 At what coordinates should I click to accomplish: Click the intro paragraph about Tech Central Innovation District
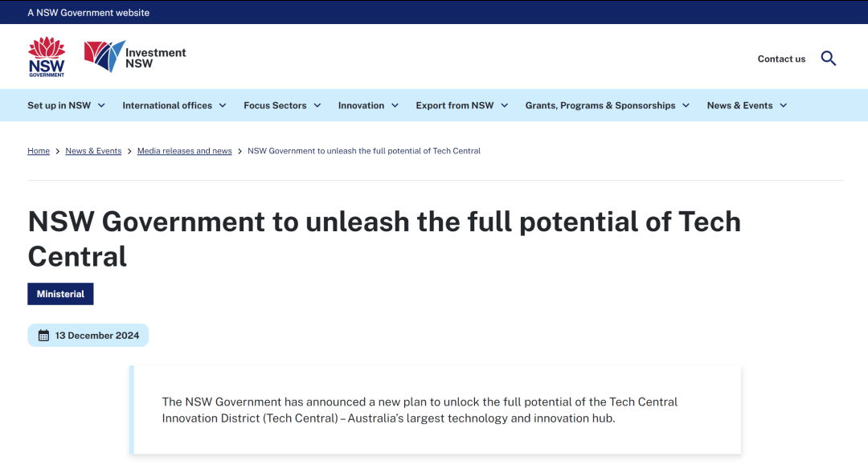pyautogui.click(x=420, y=410)
